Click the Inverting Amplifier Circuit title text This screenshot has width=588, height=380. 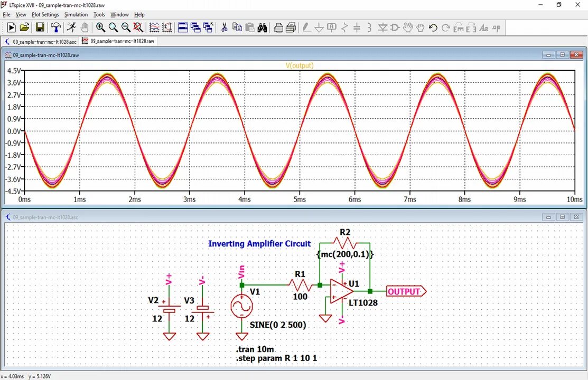coord(259,244)
